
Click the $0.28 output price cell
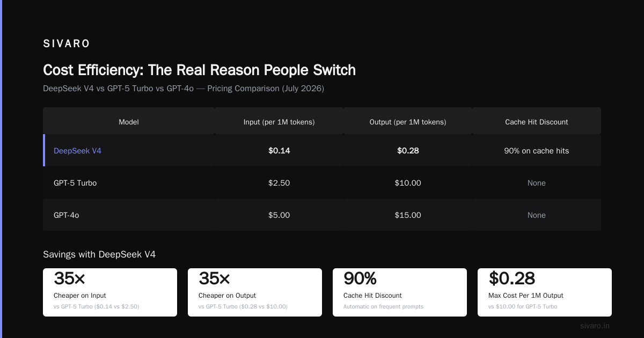click(408, 151)
